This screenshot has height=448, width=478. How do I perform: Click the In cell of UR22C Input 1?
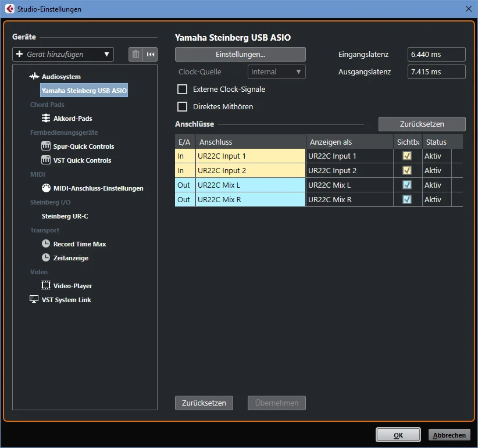pyautogui.click(x=185, y=156)
